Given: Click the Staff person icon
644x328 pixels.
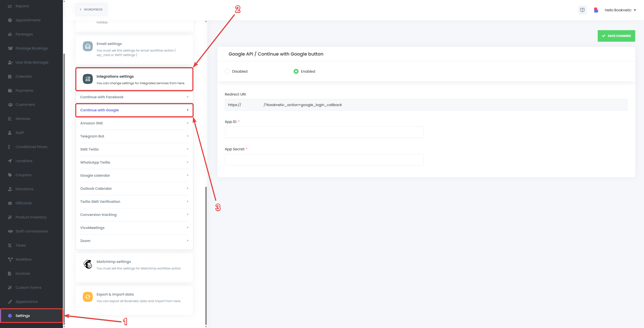Looking at the screenshot, I should click(10, 133).
